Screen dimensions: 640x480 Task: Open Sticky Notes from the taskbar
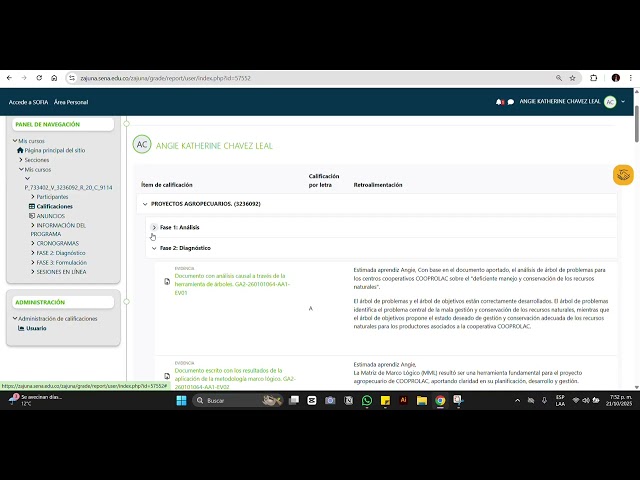click(x=385, y=400)
